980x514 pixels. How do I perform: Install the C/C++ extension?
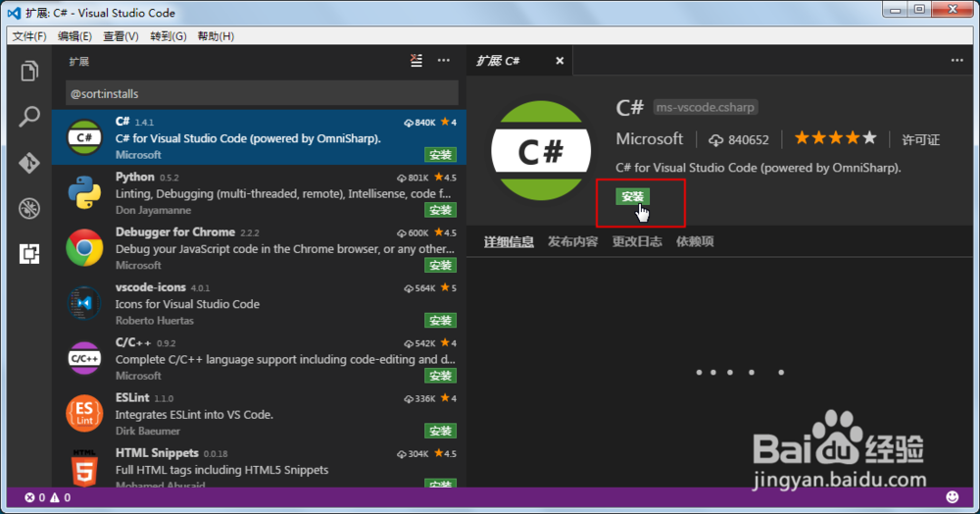pyautogui.click(x=440, y=375)
